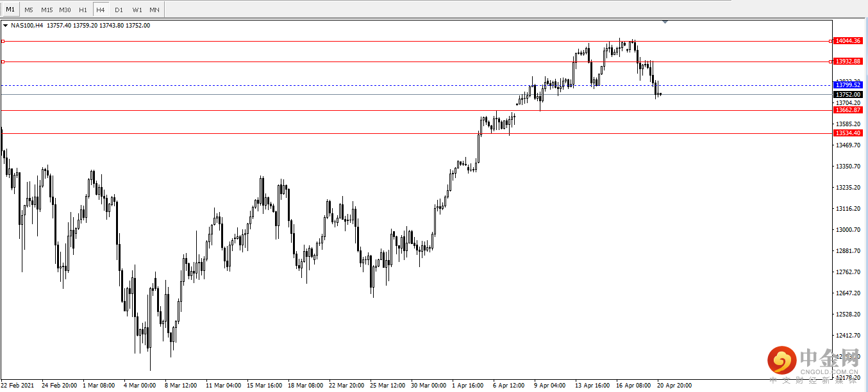
Task: Choose the M30 timeframe
Action: 65,10
